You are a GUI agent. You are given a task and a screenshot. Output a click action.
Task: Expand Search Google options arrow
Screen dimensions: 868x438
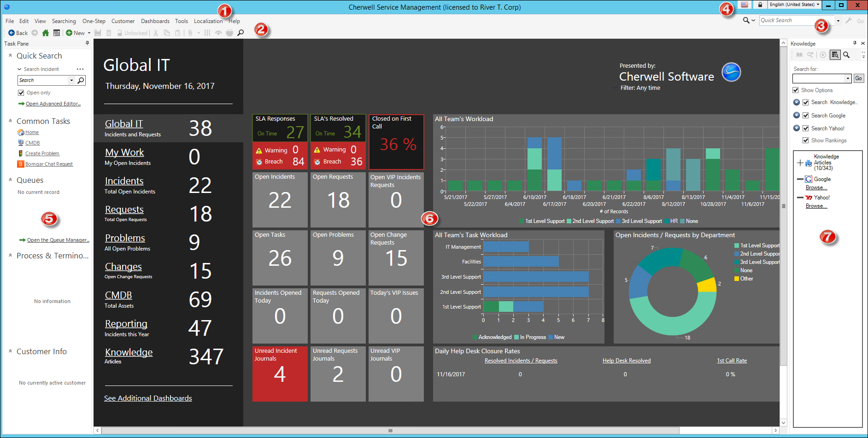tap(797, 115)
